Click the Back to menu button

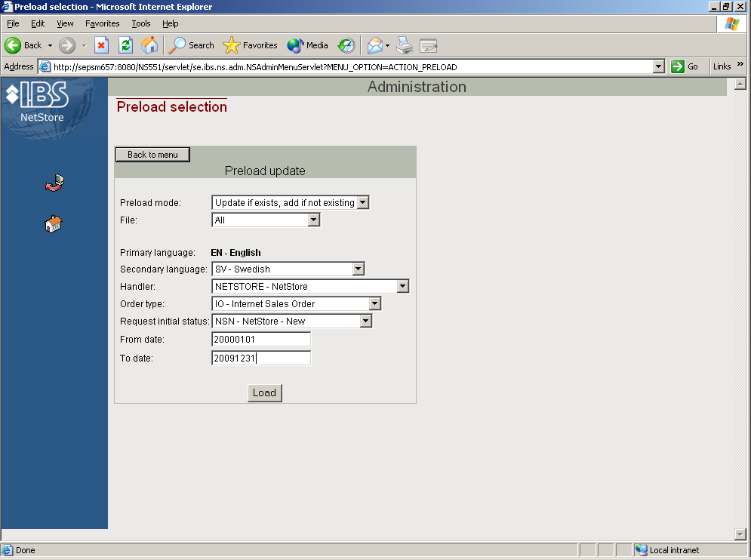click(x=152, y=155)
